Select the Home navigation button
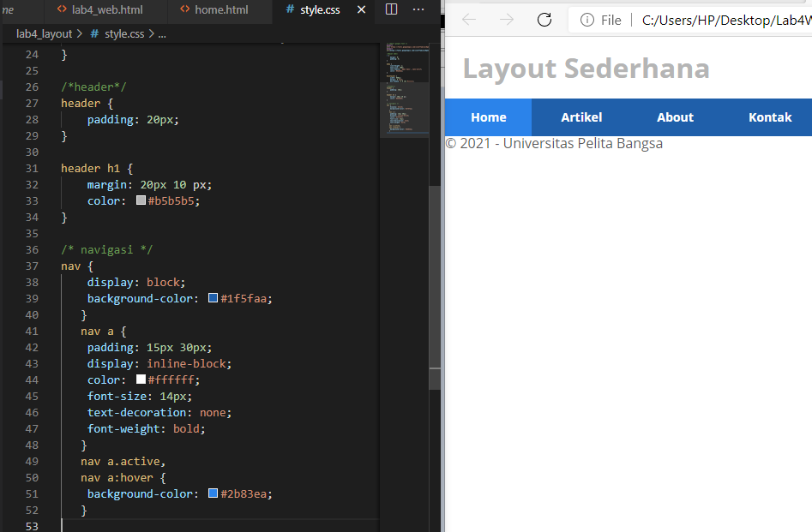This screenshot has width=812, height=532. 488,117
